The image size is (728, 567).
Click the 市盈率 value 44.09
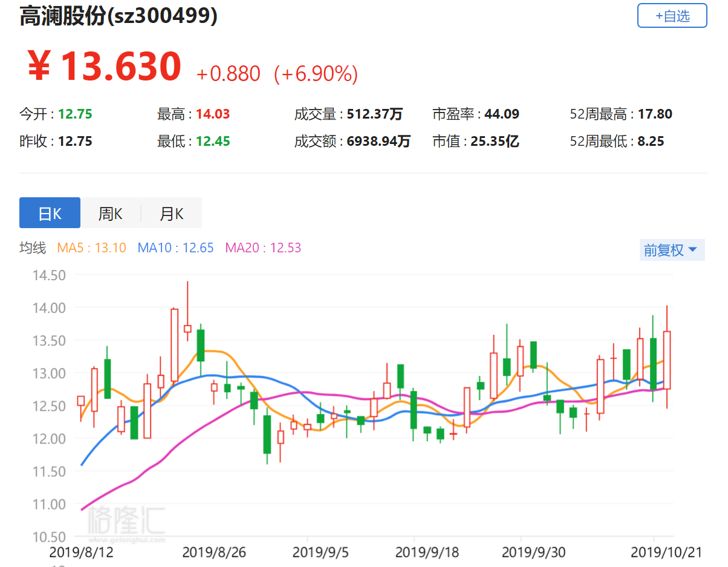(x=502, y=114)
